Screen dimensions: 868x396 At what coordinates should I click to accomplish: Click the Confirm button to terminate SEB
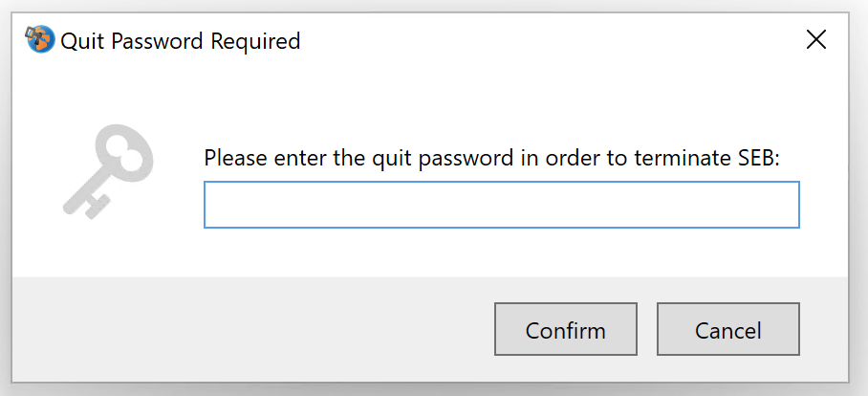click(x=566, y=329)
